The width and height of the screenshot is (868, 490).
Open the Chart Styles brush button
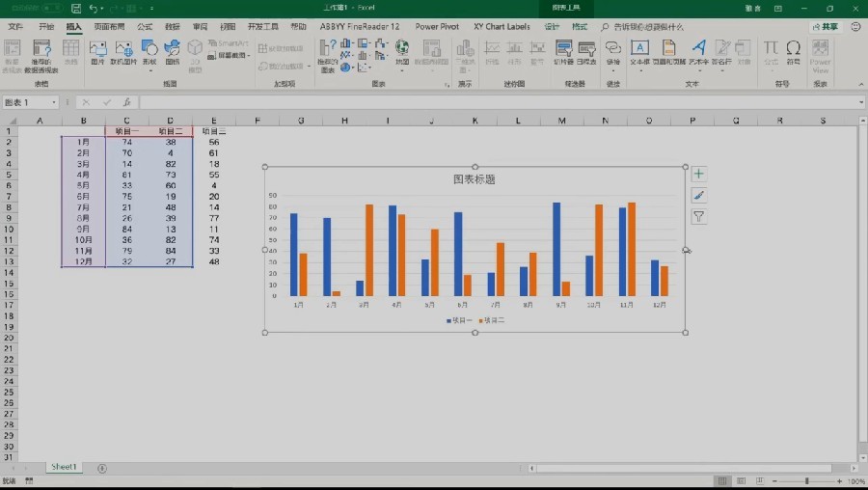point(698,195)
